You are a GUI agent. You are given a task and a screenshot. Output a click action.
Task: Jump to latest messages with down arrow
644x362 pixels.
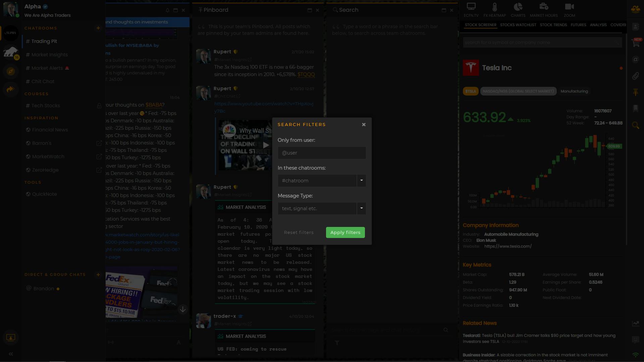point(183,309)
